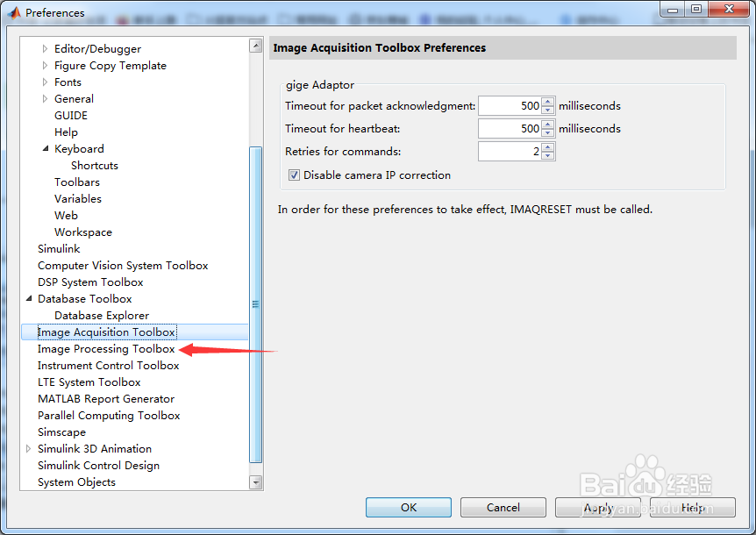Open Help from the dialog button
Image resolution: width=756 pixels, height=535 pixels.
click(x=692, y=507)
